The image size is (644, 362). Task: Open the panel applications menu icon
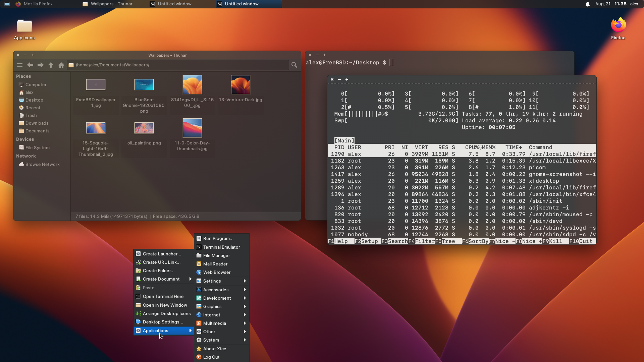[x=7, y=4]
